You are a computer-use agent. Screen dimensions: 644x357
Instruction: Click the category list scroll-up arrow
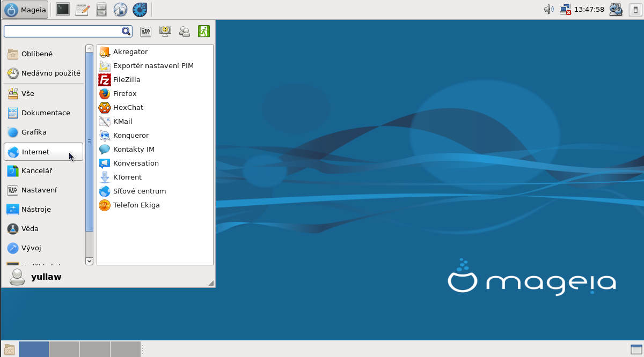(x=90, y=48)
